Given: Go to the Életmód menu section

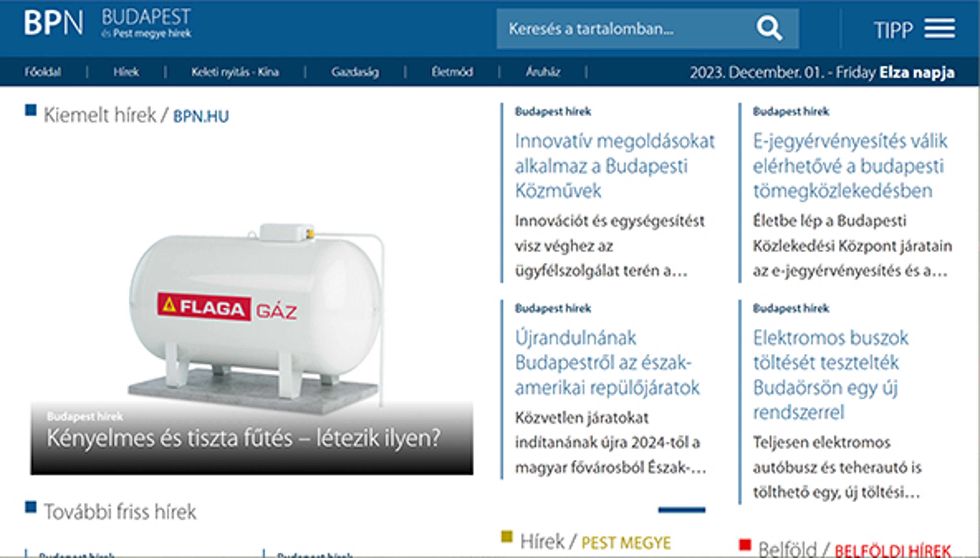Looking at the screenshot, I should [x=452, y=72].
